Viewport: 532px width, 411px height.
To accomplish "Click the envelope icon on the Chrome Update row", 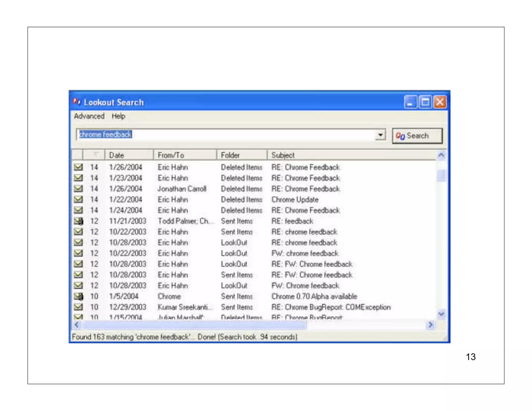I will pos(78,199).
